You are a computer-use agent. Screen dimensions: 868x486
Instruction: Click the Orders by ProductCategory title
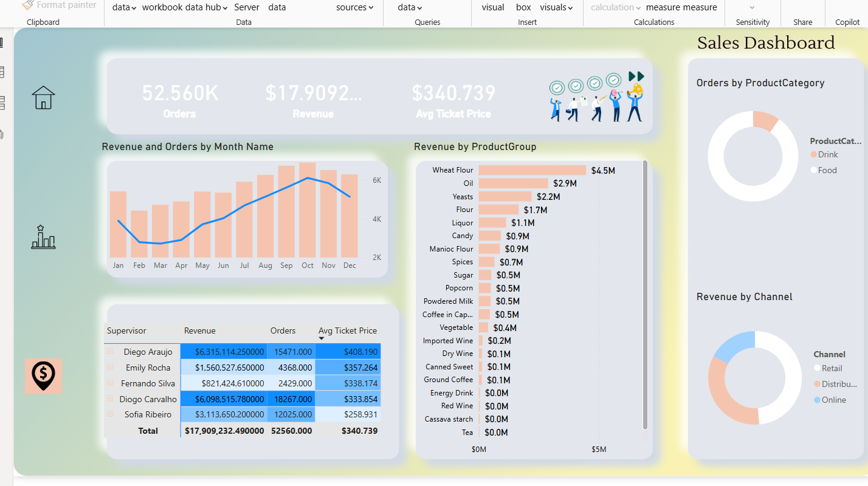[x=760, y=83]
